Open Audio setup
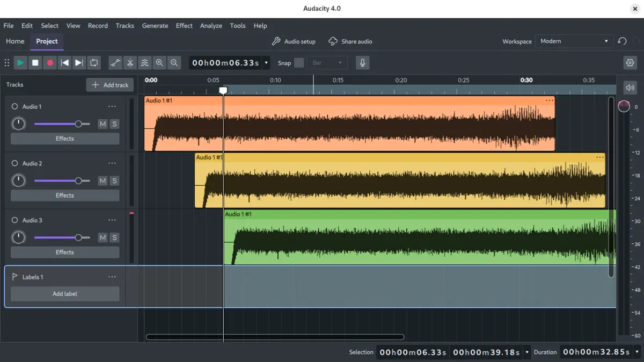This screenshot has width=644, height=362. pos(294,41)
